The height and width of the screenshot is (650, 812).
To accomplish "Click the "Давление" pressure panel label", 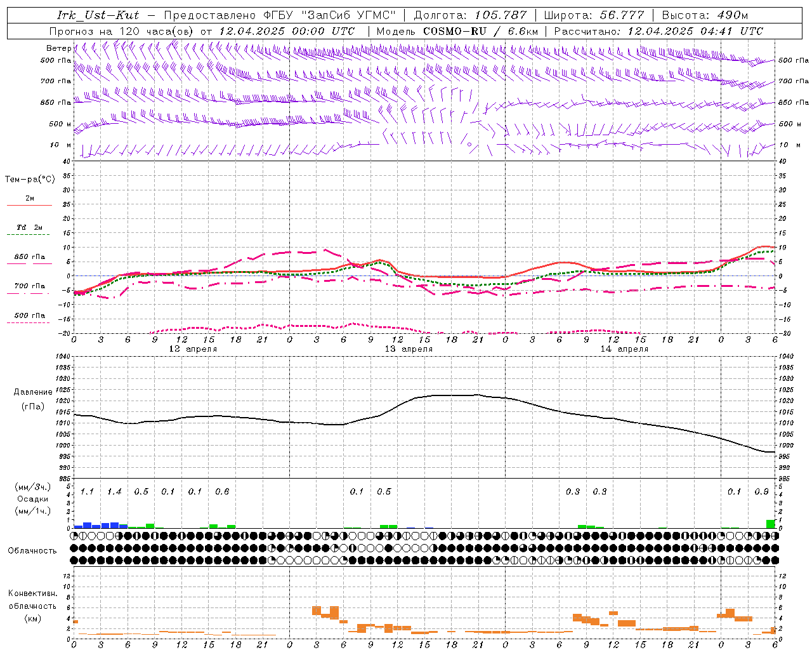I will coord(33,392).
